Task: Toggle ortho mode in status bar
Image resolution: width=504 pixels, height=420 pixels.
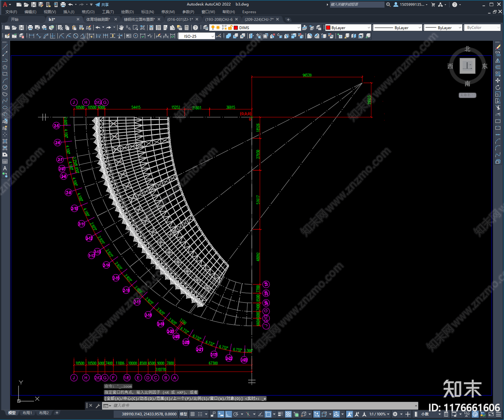Action: coord(228,414)
